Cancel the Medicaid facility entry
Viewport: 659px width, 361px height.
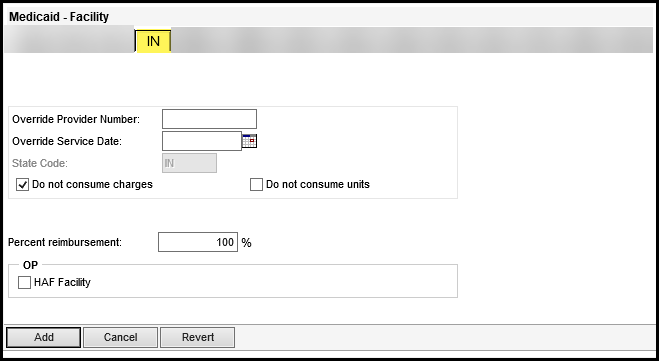coord(121,337)
